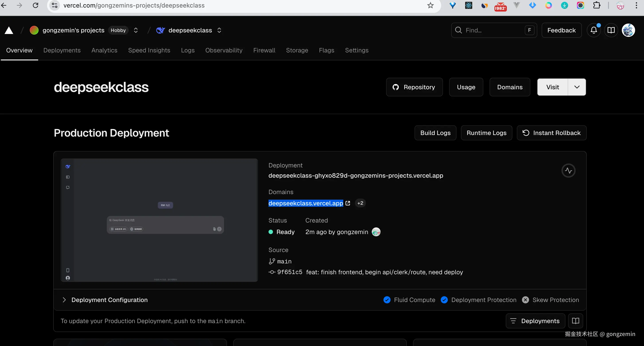
Task: Click the address bar URL
Action: [x=134, y=5]
